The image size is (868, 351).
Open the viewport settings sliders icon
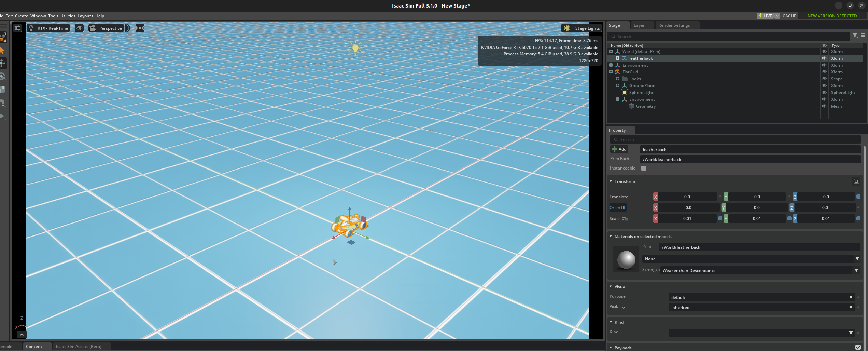17,28
